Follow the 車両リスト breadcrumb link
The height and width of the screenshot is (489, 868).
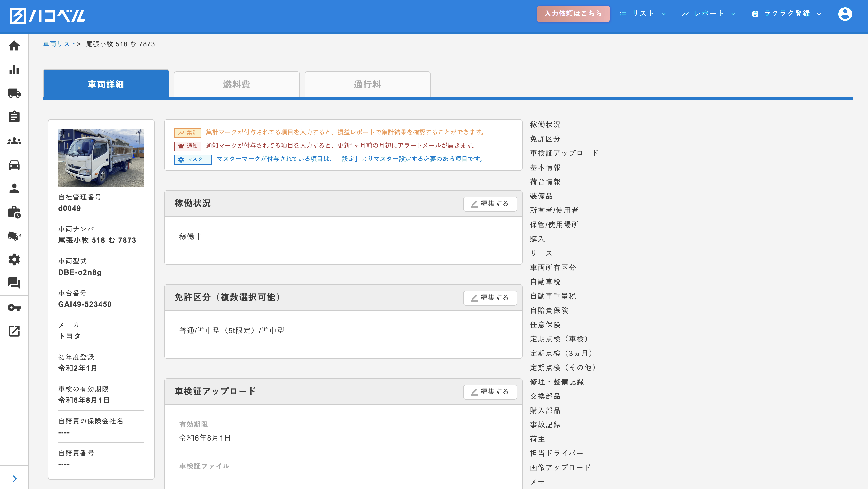click(60, 44)
